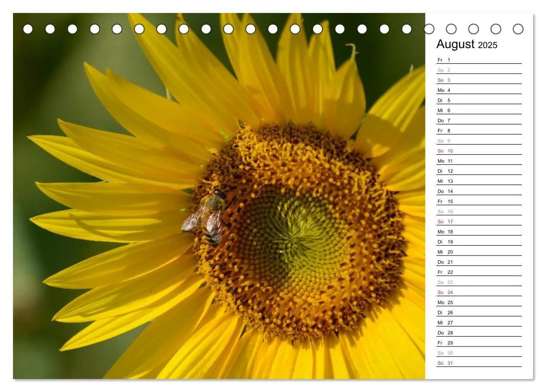Select the Di 19 date row
Screen dimensions: 546x392
(x=479, y=242)
